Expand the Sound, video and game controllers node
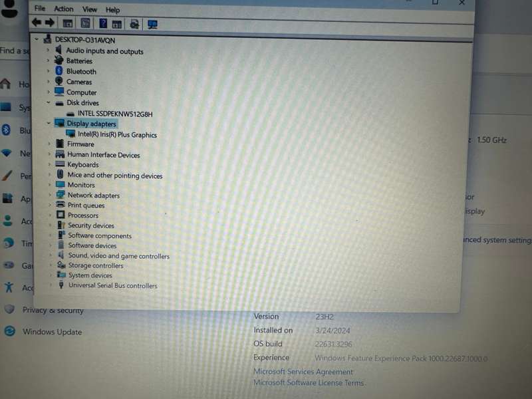532x399 pixels. (x=51, y=255)
